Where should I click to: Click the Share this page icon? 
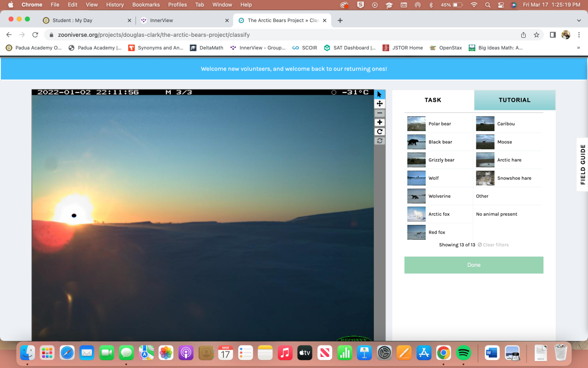523,35
